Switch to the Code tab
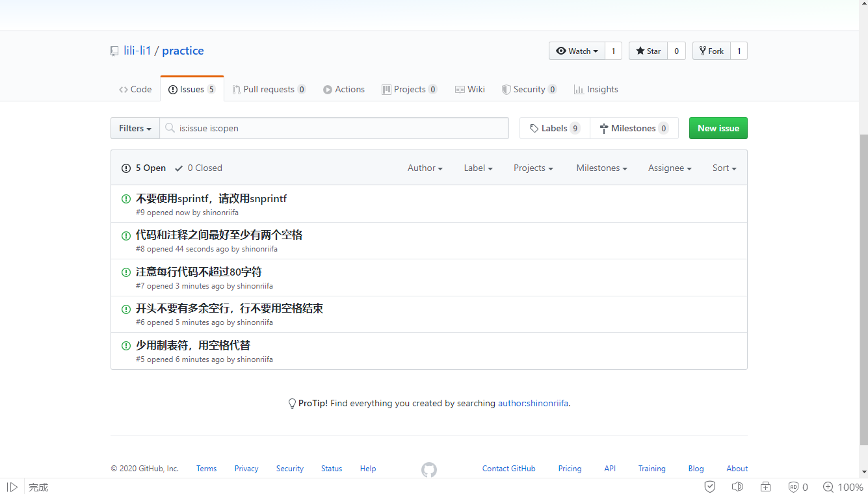The width and height of the screenshot is (868, 494). click(135, 90)
